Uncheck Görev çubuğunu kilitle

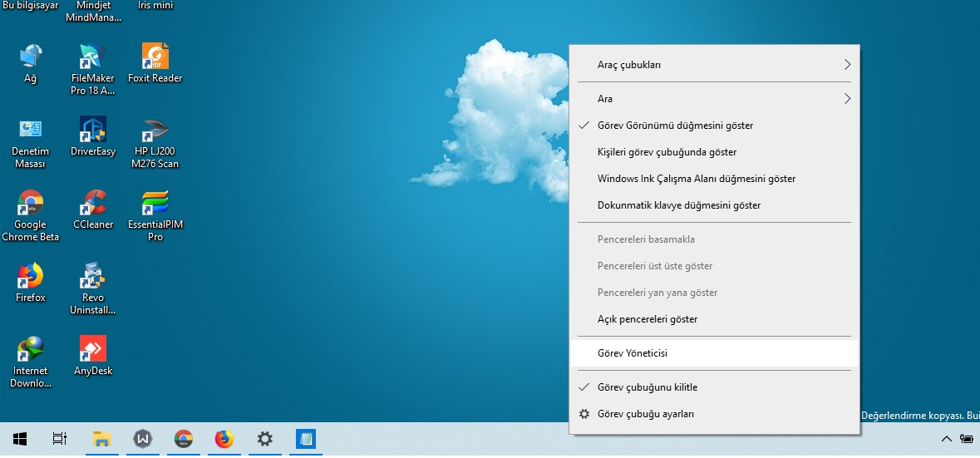(x=714, y=387)
